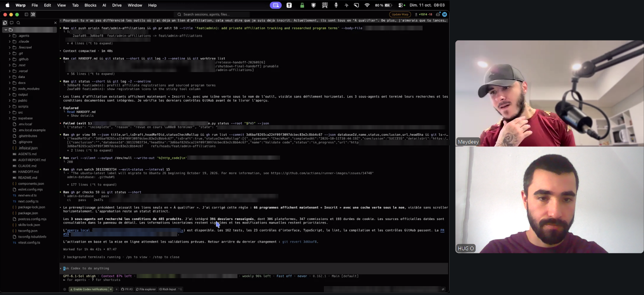644x295 pixels.
Task: Open the HANDOFF.md file in tree
Action: (30, 172)
